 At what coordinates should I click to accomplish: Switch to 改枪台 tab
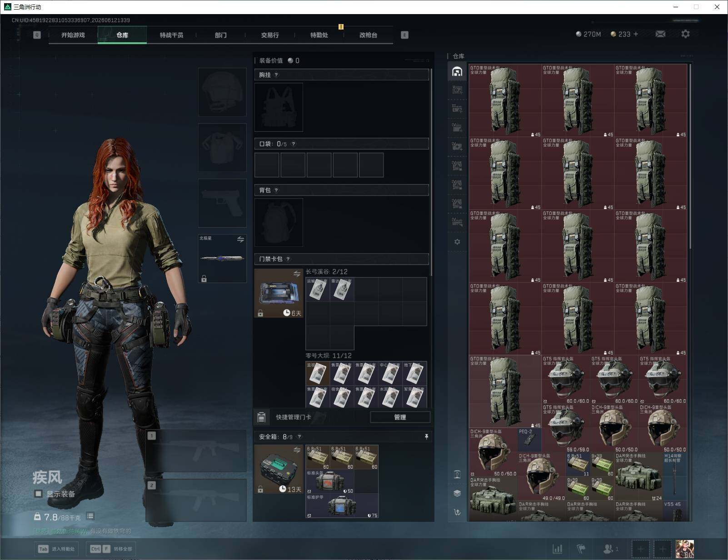coord(368,35)
